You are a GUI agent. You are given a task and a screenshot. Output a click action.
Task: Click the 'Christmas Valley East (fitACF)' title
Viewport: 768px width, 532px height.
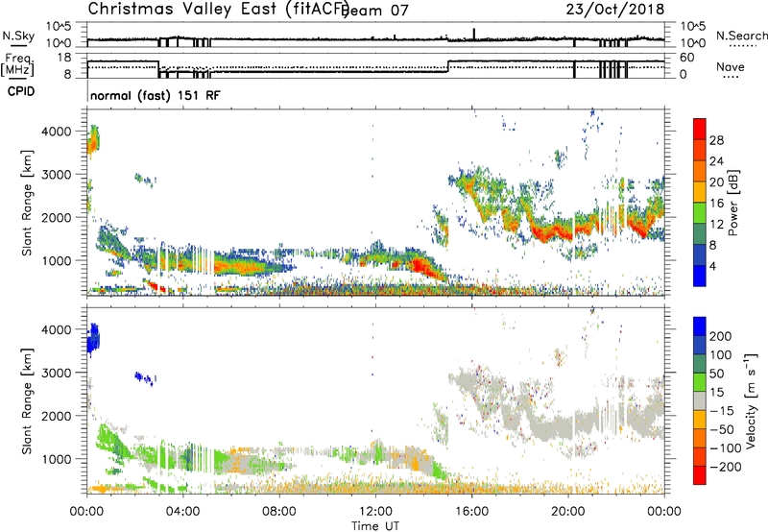point(218,10)
